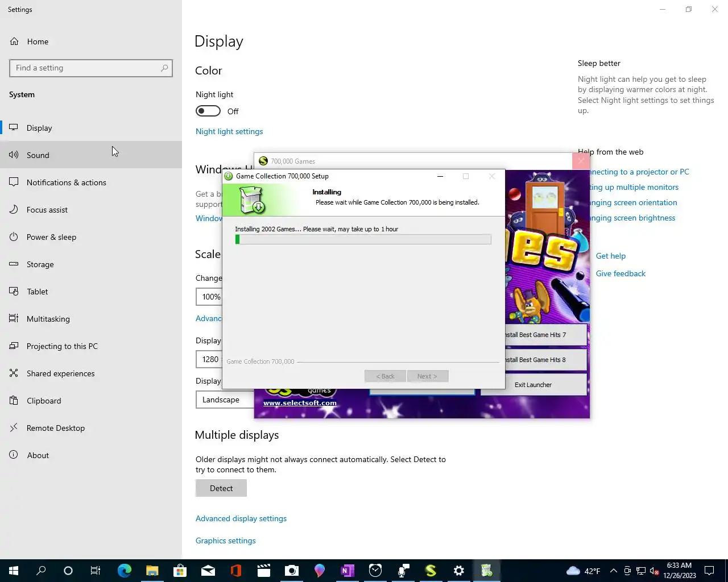Click the Setup window title bar icon
Viewport: 728px width, 582px height.
pos(229,176)
